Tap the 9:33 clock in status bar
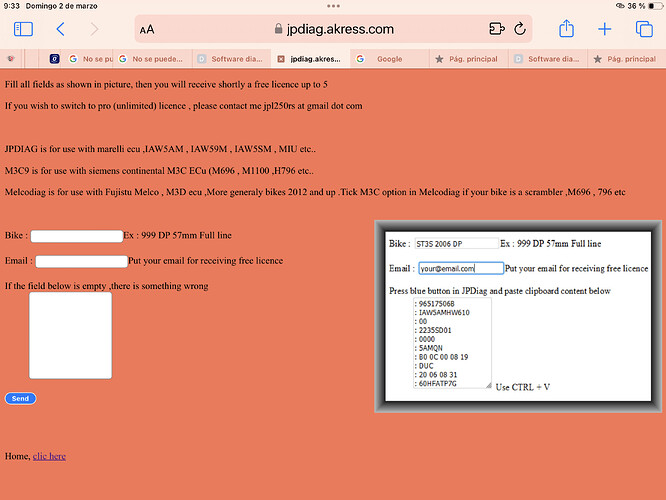Image resolution: width=666 pixels, height=500 pixels. (x=11, y=6)
